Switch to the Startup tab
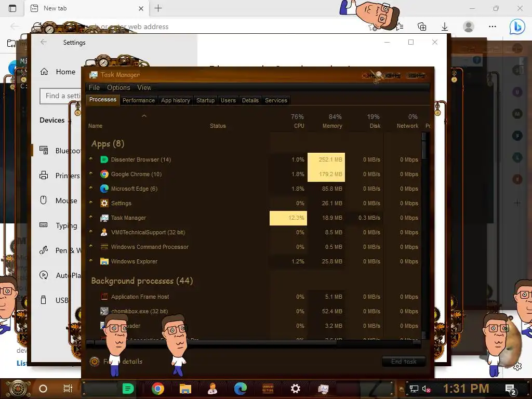Image resolution: width=532 pixels, height=399 pixels. (x=205, y=100)
